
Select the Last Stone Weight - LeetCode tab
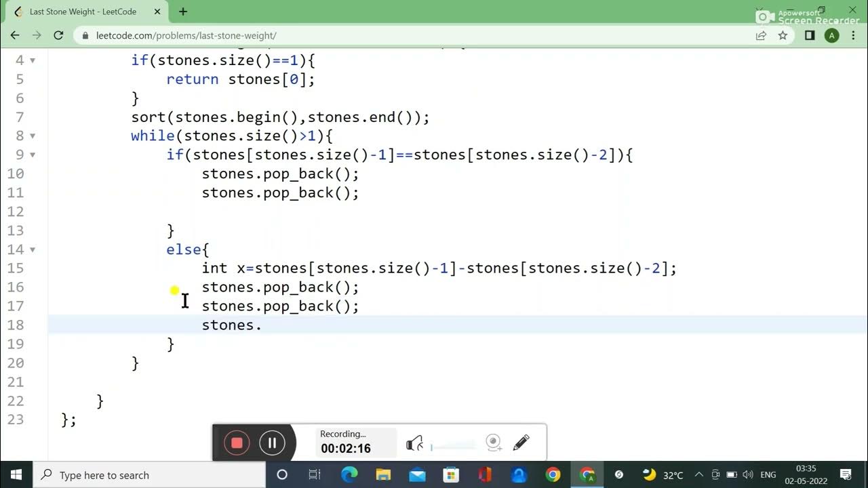(x=83, y=12)
